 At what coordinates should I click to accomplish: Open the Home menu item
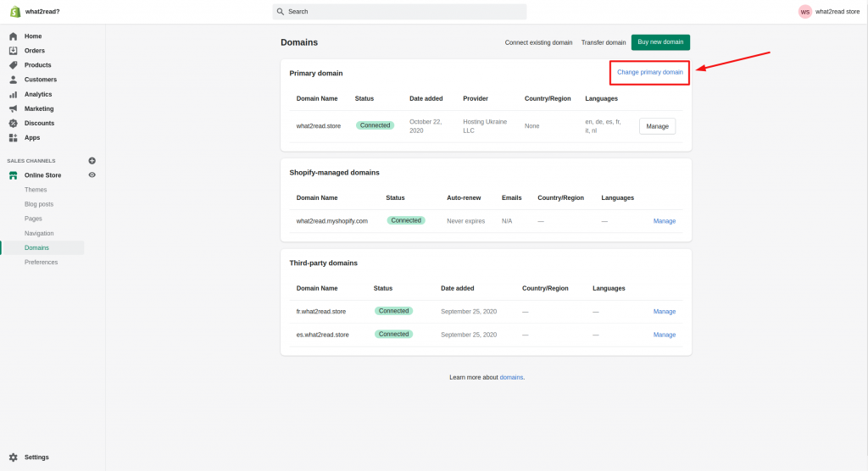[x=33, y=36]
